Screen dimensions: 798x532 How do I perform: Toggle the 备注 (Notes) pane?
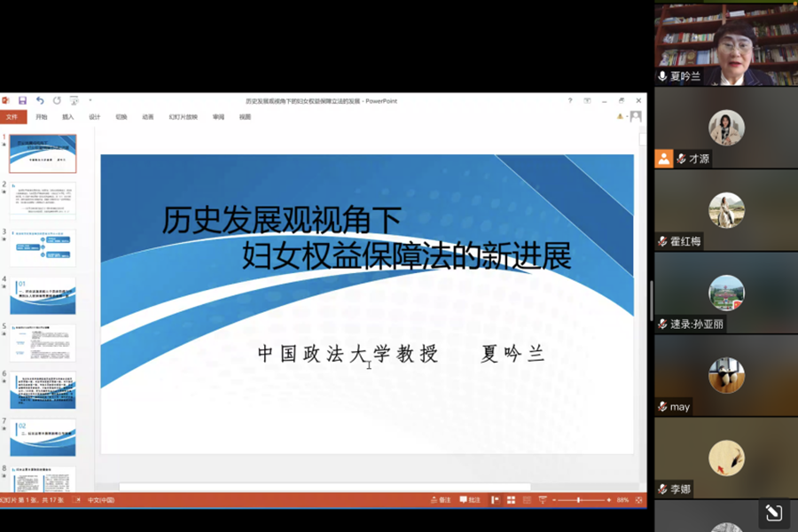click(441, 500)
